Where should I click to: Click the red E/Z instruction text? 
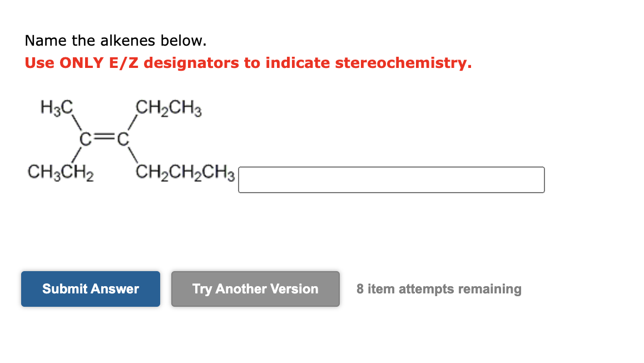pos(247,62)
